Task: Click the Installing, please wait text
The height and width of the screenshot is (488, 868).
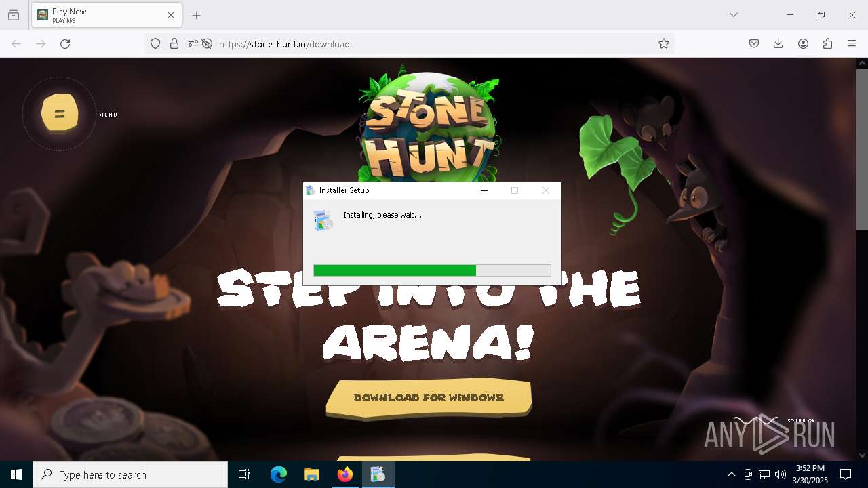Action: click(382, 215)
